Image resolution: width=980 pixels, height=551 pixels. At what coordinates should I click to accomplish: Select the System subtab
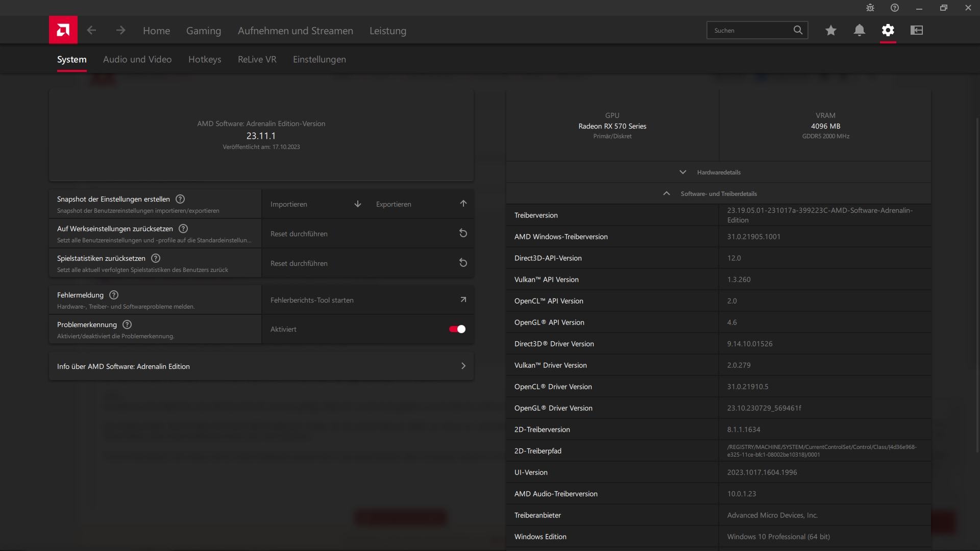pos(72,59)
